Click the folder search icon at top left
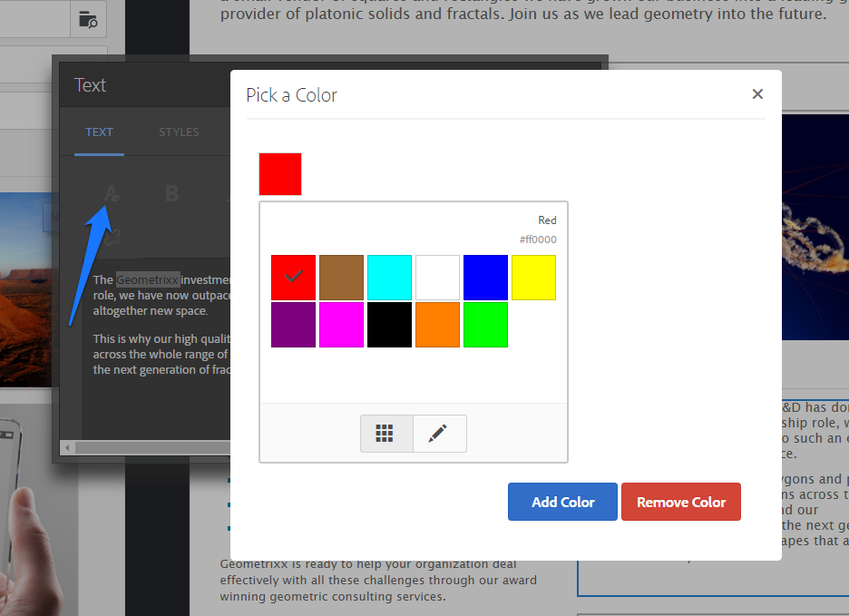Image resolution: width=849 pixels, height=616 pixels. pos(87,19)
